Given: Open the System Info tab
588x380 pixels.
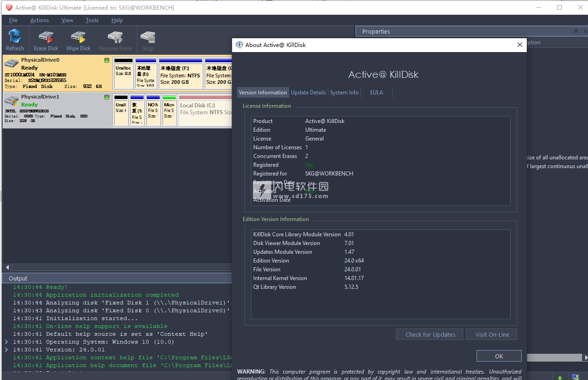Looking at the screenshot, I should [x=344, y=92].
